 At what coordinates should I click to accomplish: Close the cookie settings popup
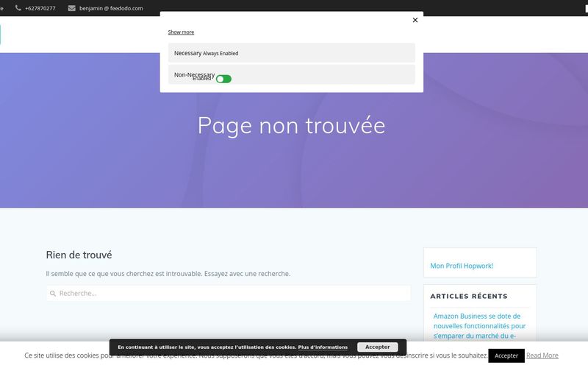coord(415,20)
